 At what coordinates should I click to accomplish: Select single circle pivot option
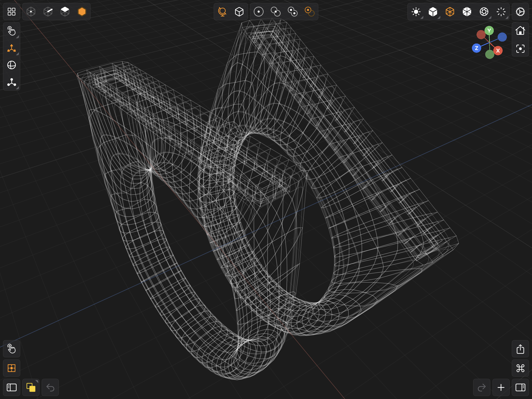[x=258, y=12]
